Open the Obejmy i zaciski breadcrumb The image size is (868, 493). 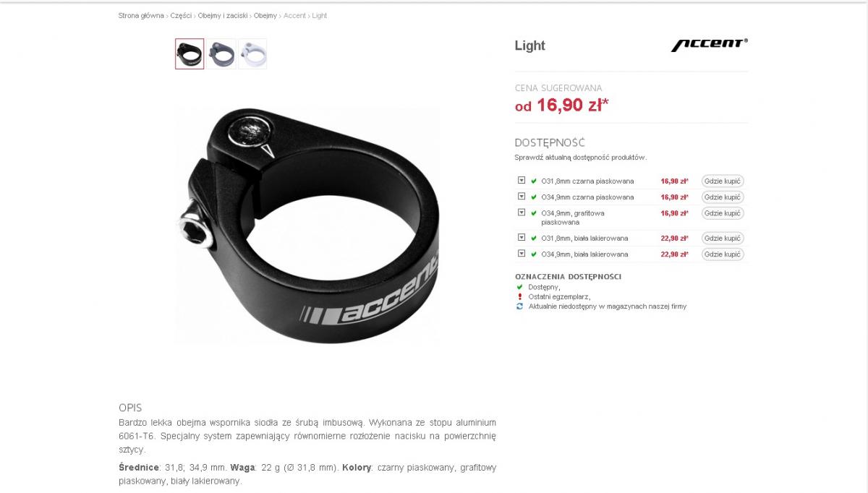tap(222, 16)
